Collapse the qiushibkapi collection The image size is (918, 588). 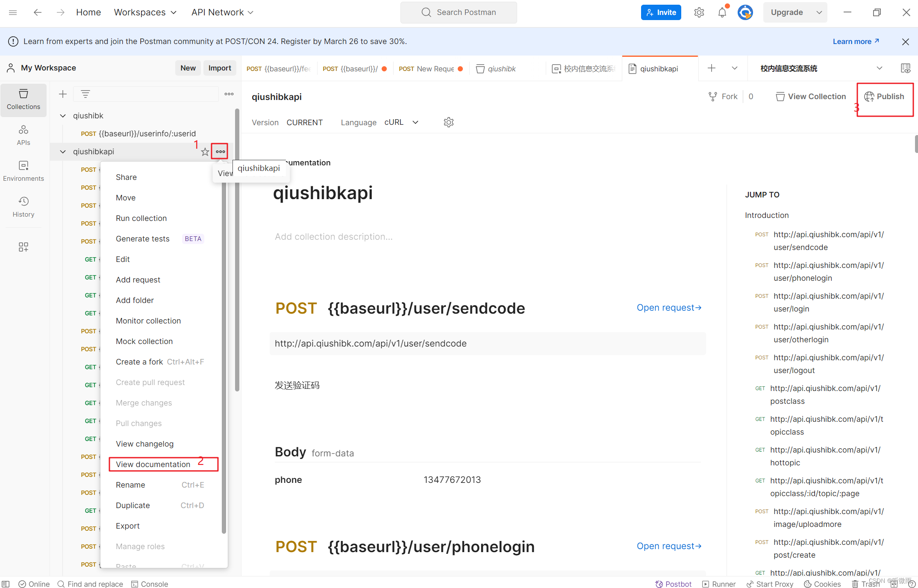pyautogui.click(x=63, y=152)
